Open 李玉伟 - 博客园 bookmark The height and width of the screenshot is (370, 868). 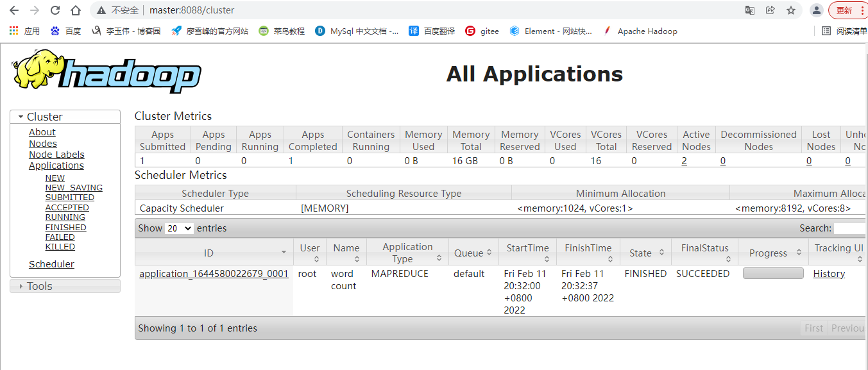point(126,31)
